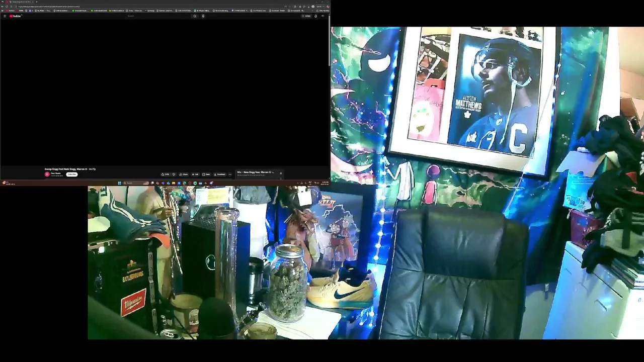
Task: Open the taskbar clock and date
Action: pyautogui.click(x=324, y=183)
